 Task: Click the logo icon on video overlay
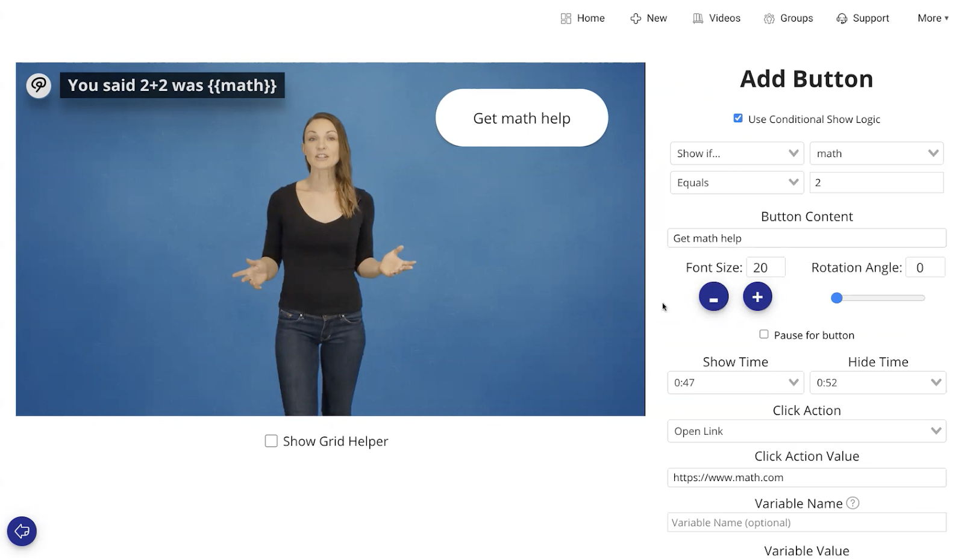click(x=39, y=86)
